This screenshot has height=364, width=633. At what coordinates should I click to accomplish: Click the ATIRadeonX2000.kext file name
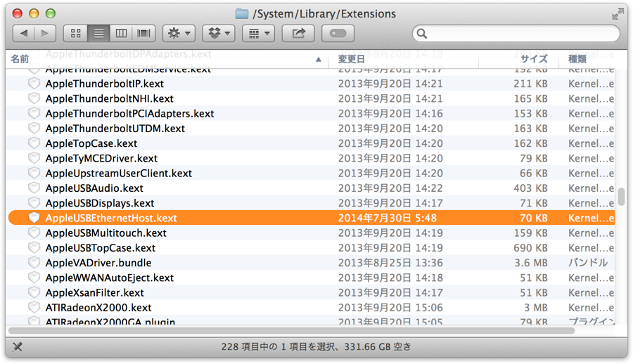click(98, 308)
